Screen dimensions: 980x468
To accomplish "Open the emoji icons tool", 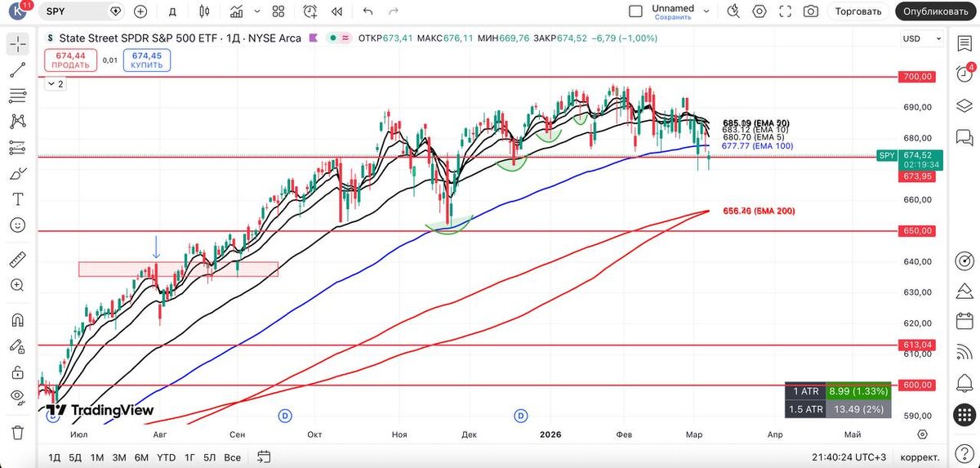I will 18,225.
